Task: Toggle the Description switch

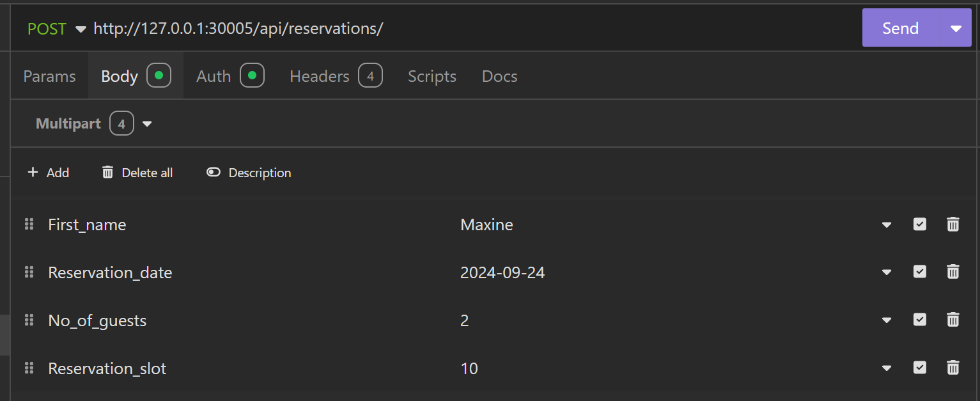Action: [214, 173]
